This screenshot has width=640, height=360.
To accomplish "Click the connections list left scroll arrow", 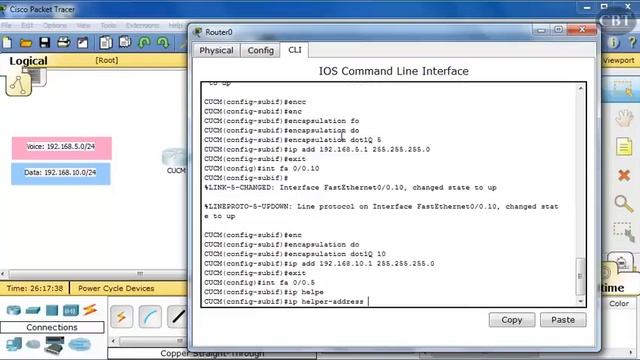I will (x=113, y=341).
